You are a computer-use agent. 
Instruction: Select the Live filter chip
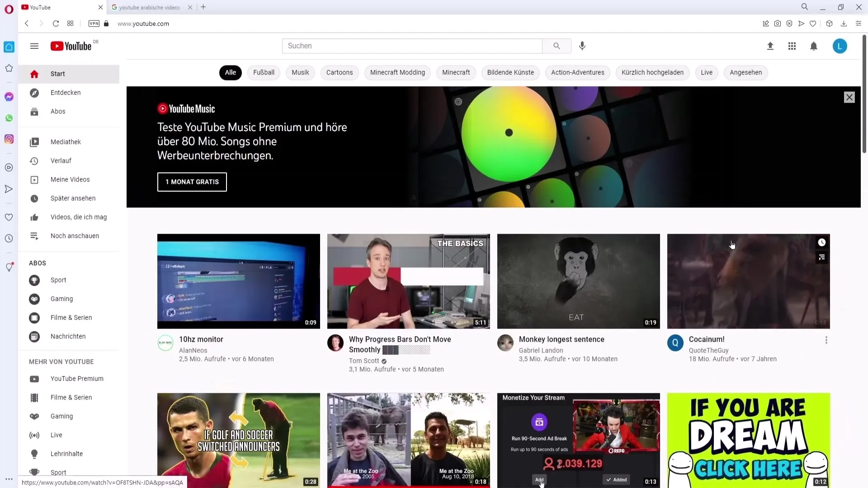point(707,73)
